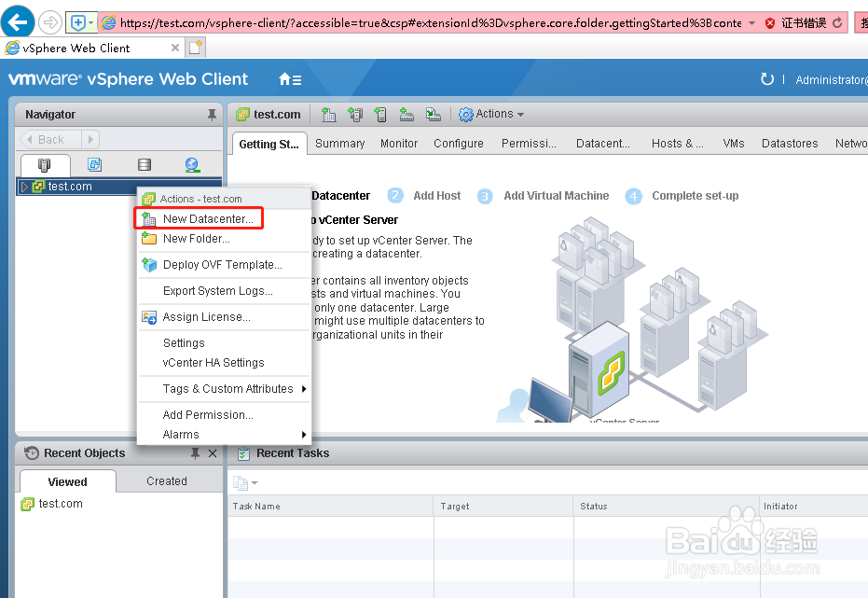Open new browser tab button

[196, 48]
